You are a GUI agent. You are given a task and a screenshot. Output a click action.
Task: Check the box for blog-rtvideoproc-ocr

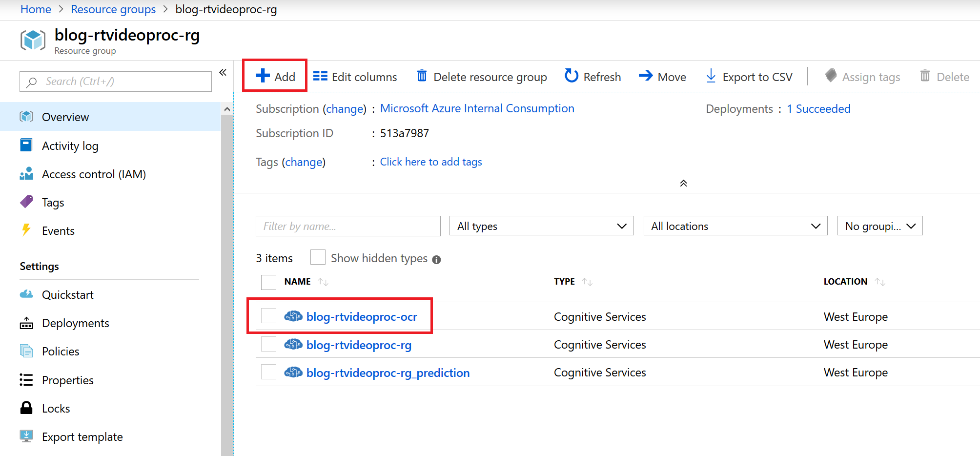[268, 316]
